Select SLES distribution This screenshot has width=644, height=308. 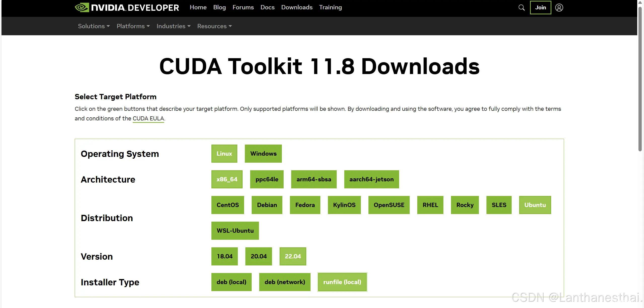499,205
